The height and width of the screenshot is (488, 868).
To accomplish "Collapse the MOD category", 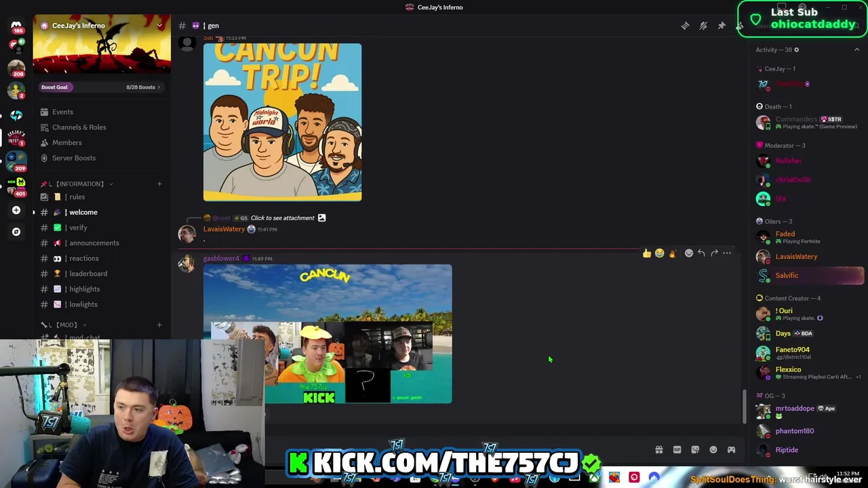I will coord(84,325).
